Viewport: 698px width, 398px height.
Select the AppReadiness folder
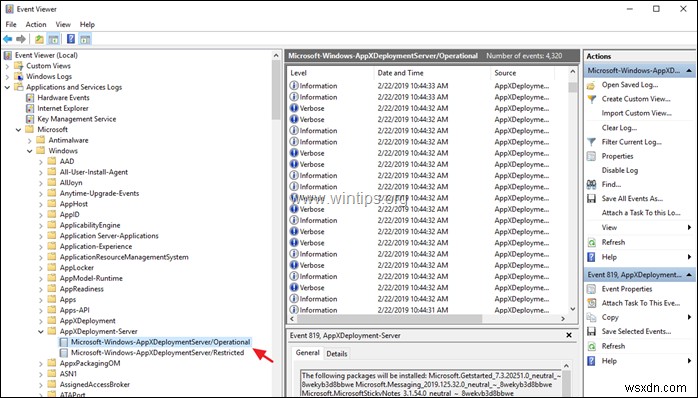coord(81,289)
